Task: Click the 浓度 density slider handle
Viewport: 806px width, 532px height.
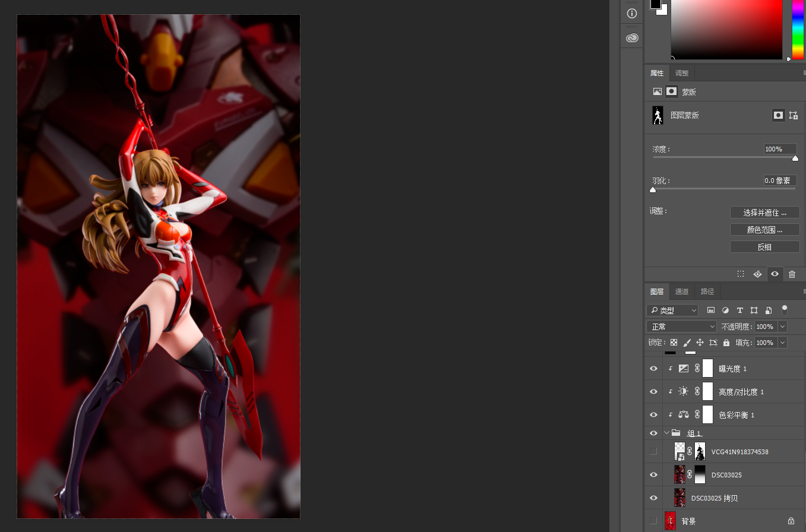Action: pos(795,158)
